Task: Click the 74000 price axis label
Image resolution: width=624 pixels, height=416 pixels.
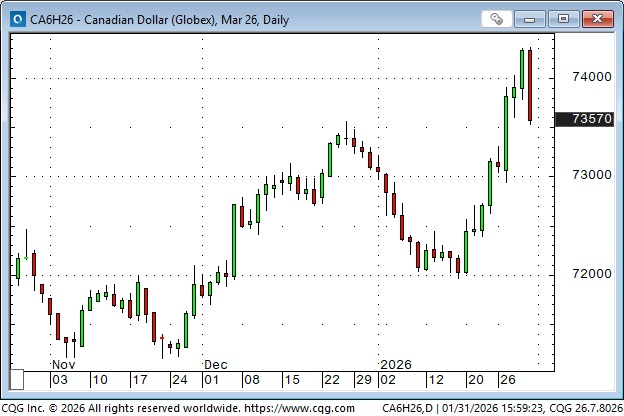Action: [x=591, y=77]
